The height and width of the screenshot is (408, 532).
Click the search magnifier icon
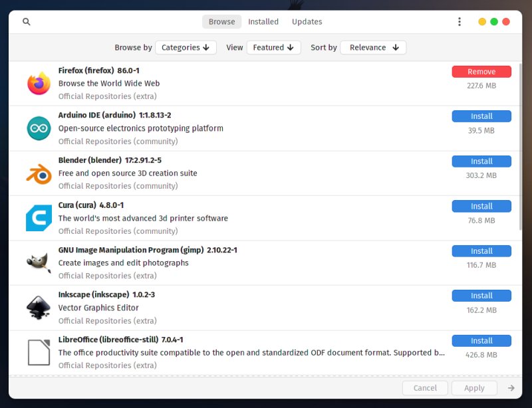click(27, 22)
